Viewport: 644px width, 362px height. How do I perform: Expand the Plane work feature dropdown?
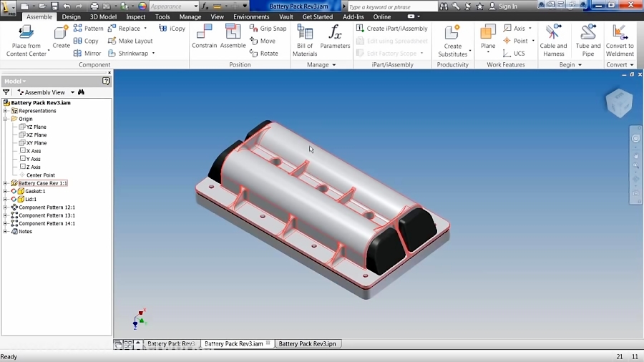pos(488,54)
